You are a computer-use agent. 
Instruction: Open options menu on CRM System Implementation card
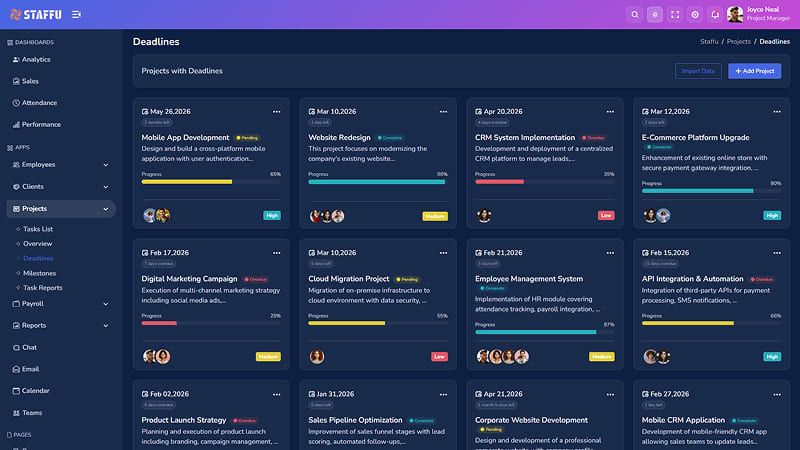(x=610, y=112)
